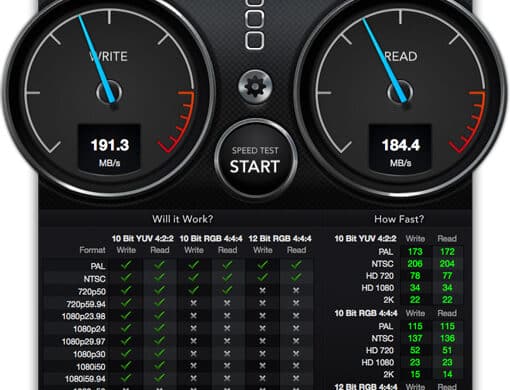Click the Format column header
The height and width of the screenshot is (390, 510).
coord(92,250)
